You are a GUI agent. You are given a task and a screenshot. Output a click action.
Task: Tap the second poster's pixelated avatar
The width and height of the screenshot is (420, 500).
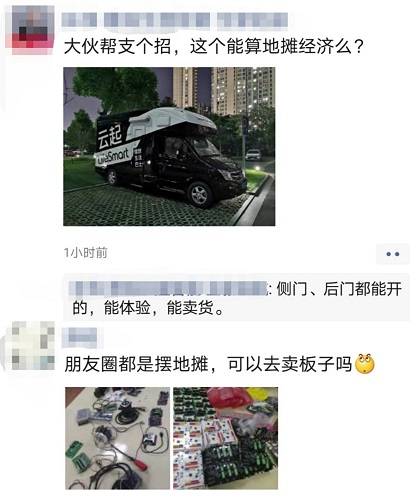[x=31, y=346]
